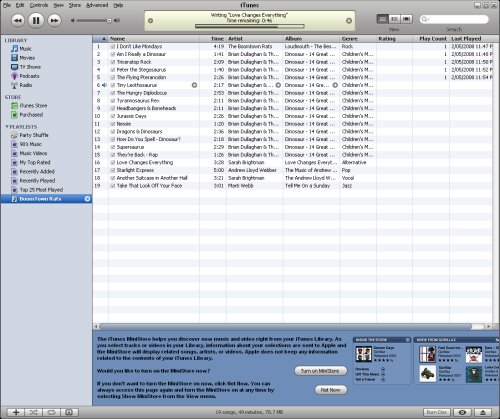Toggle the MiniStore visibility eye button
This screenshot has height=419, width=500.
(x=462, y=412)
